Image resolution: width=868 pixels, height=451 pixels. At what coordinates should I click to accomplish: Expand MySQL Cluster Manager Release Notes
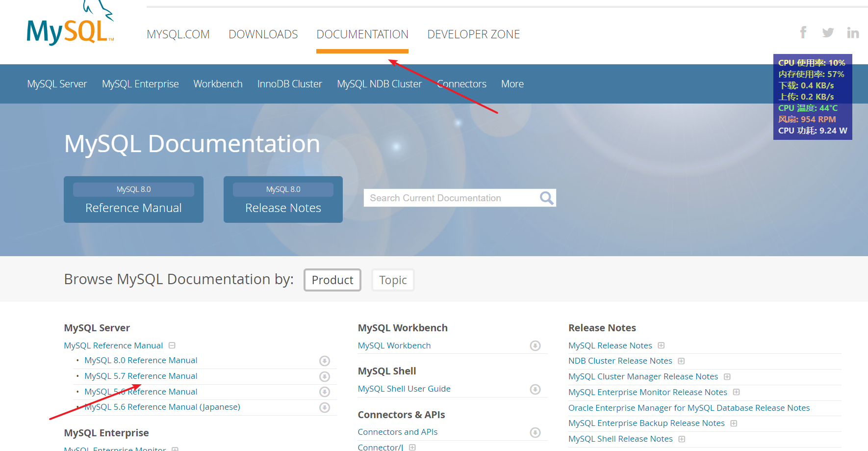coord(727,377)
